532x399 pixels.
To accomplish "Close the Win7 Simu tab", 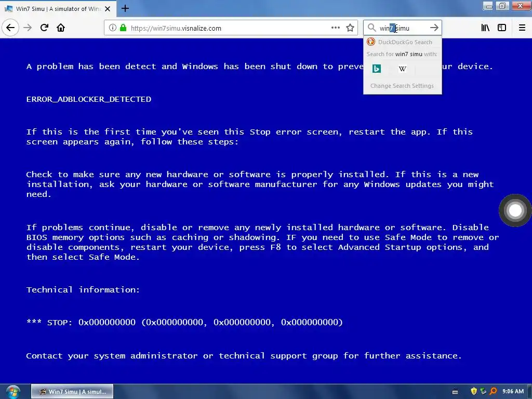I will [x=108, y=9].
